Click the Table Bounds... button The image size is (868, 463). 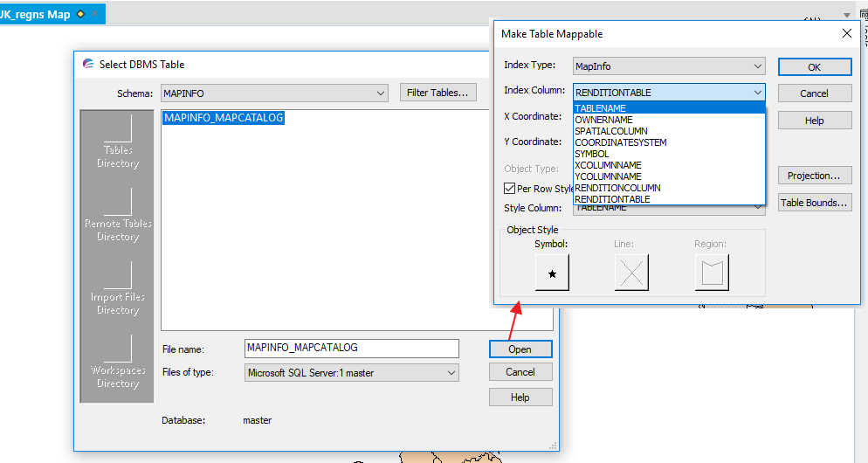tap(814, 203)
